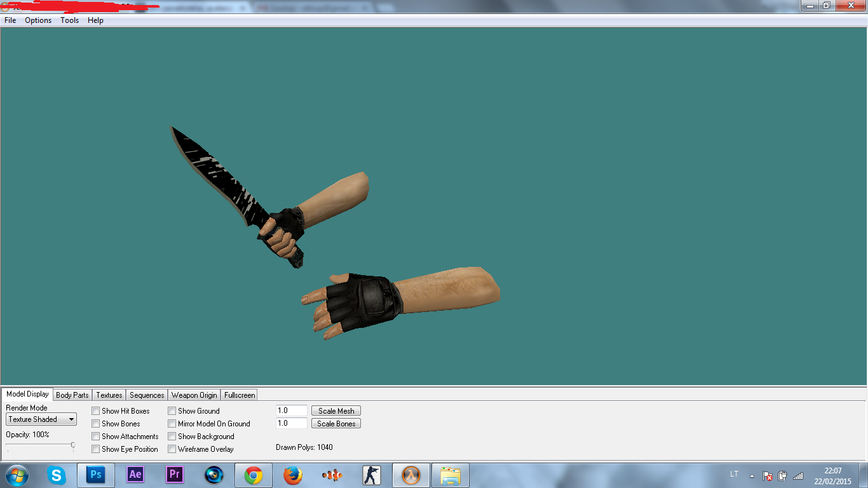Turn on Wireframe Overlay checkbox
The height and width of the screenshot is (488, 868).
[x=172, y=449]
